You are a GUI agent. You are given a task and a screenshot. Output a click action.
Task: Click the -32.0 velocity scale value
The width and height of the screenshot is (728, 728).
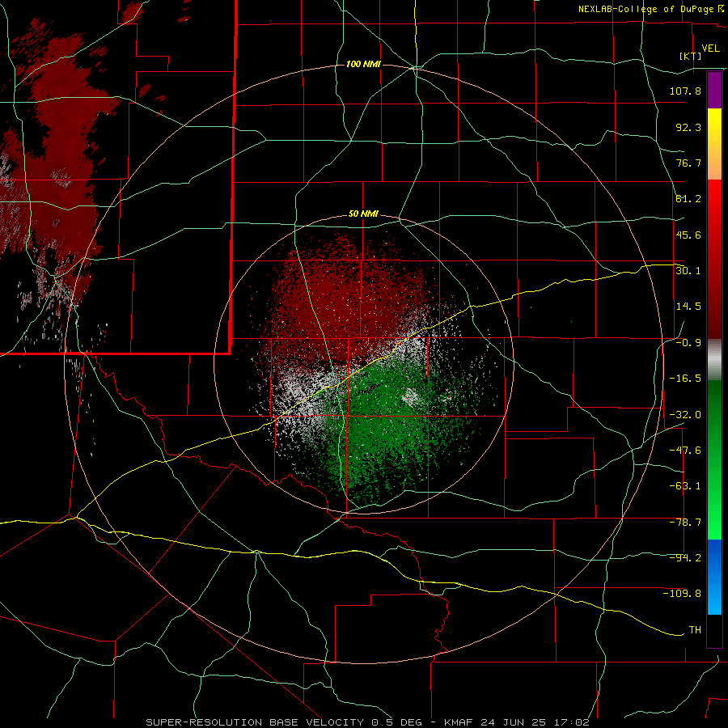(x=685, y=415)
